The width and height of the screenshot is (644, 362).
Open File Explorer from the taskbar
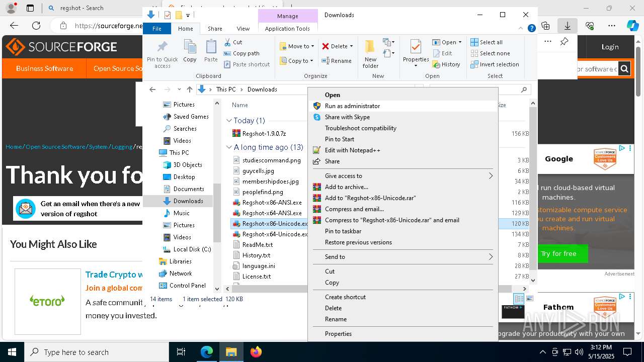pos(231,352)
